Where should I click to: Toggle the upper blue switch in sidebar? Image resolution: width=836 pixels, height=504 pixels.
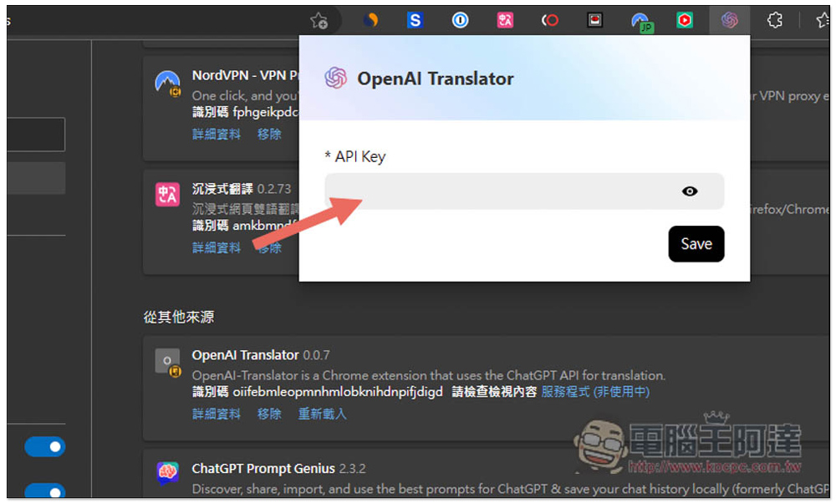(45, 446)
